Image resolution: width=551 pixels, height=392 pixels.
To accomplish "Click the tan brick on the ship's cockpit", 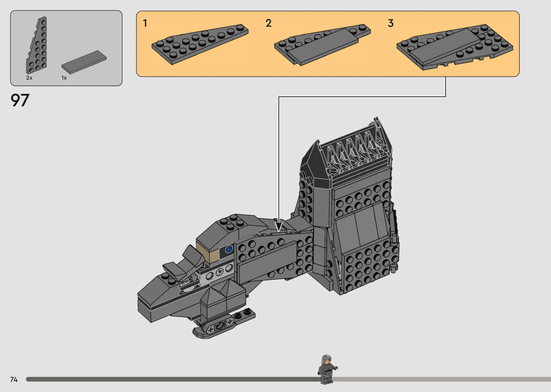I will [208, 253].
